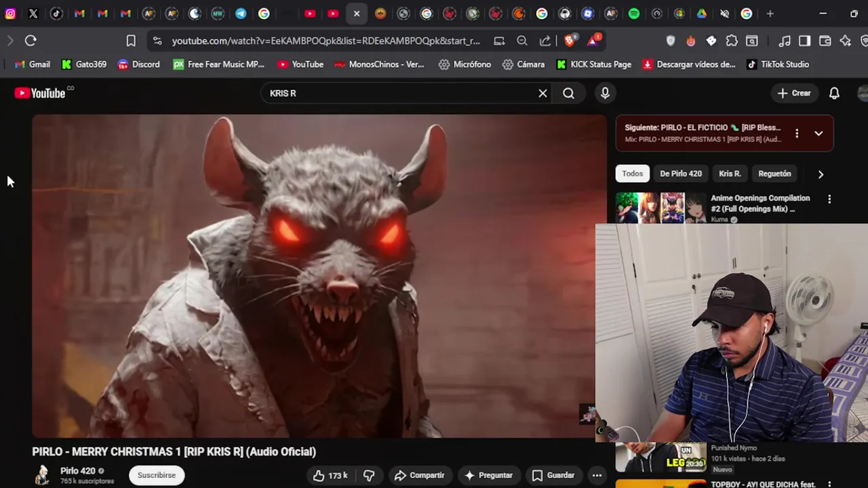Open the Free Fear Music bookmark
This screenshot has width=868, height=488.
tap(218, 64)
